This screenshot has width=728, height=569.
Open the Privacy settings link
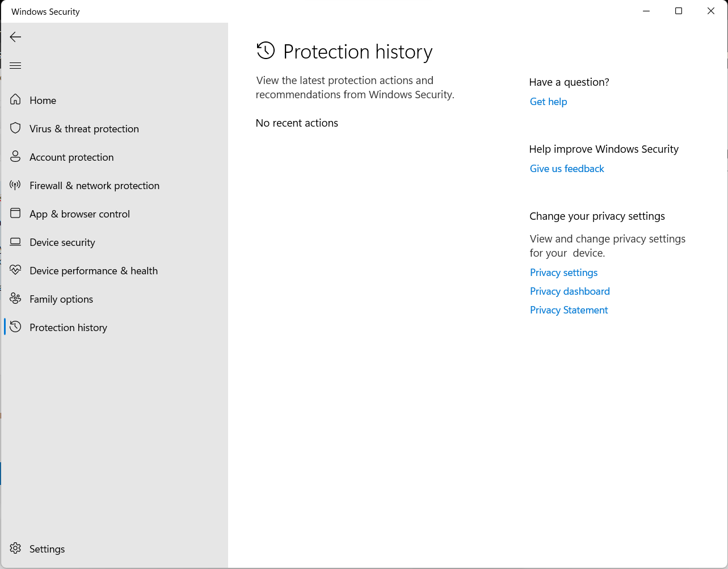tap(563, 273)
